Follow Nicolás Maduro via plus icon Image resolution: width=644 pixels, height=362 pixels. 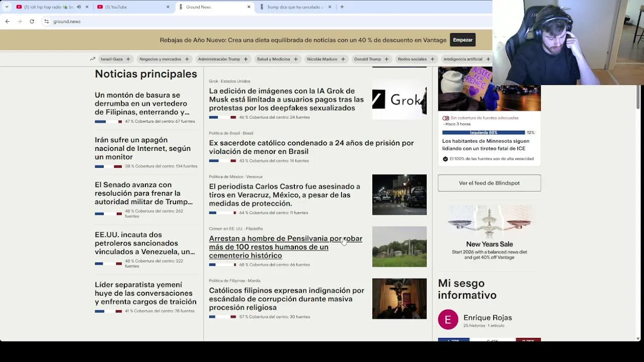[x=343, y=59]
